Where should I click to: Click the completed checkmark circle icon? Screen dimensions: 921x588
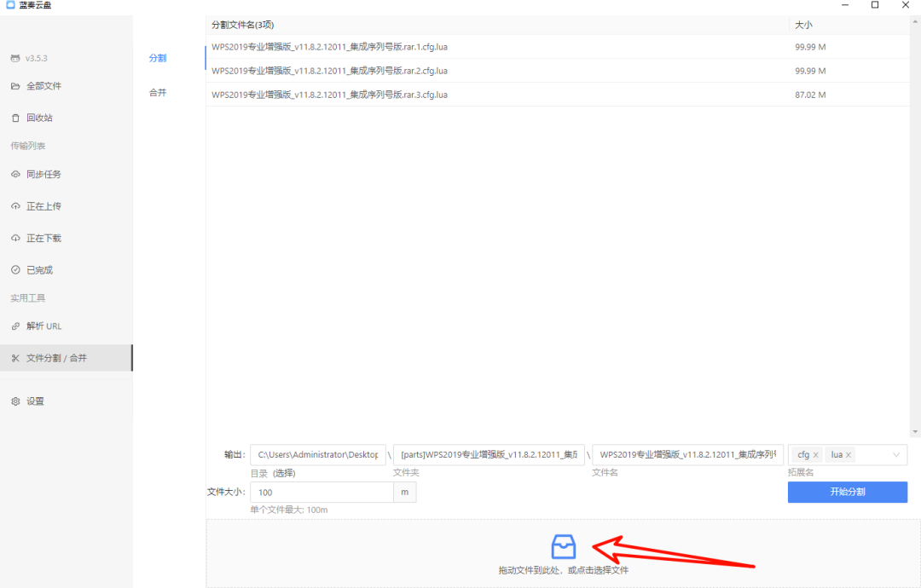pos(15,270)
